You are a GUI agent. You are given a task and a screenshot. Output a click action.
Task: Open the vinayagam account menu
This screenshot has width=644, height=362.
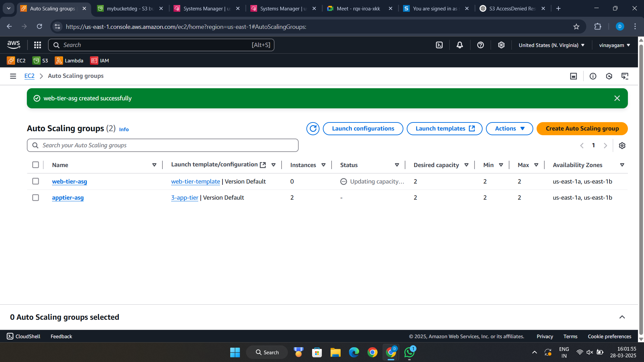pos(614,45)
